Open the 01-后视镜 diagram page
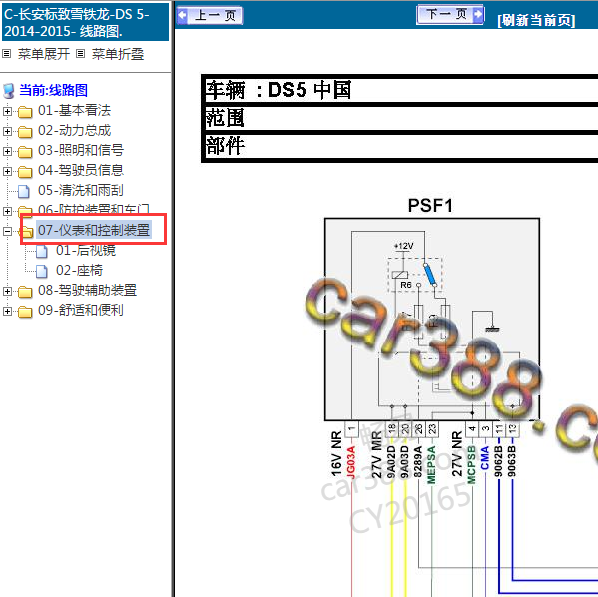The image size is (598, 597). [x=86, y=250]
